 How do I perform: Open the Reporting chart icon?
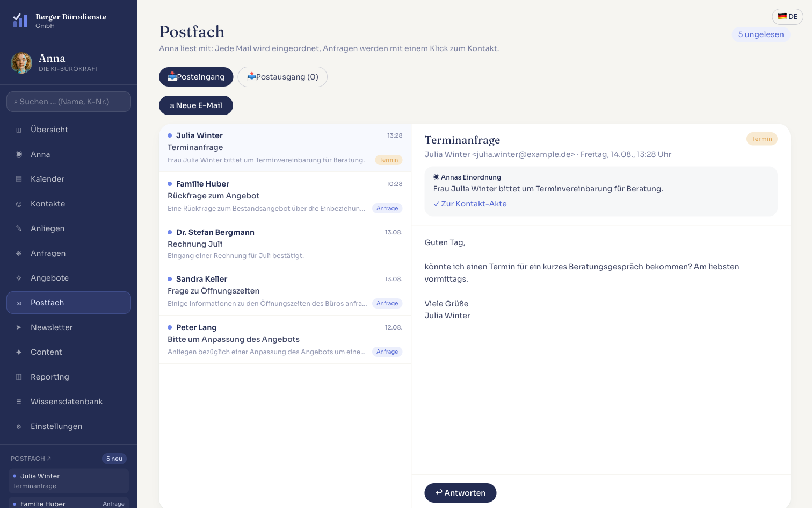click(19, 377)
